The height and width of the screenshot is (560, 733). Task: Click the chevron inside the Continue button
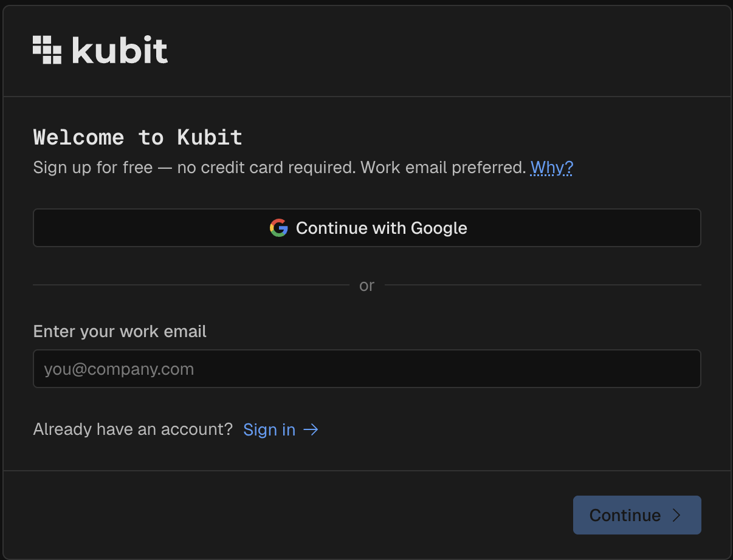676,516
